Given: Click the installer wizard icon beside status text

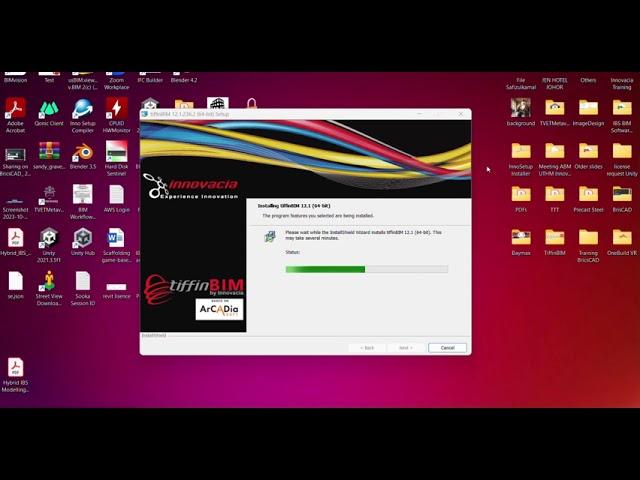Looking at the screenshot, I should [270, 236].
